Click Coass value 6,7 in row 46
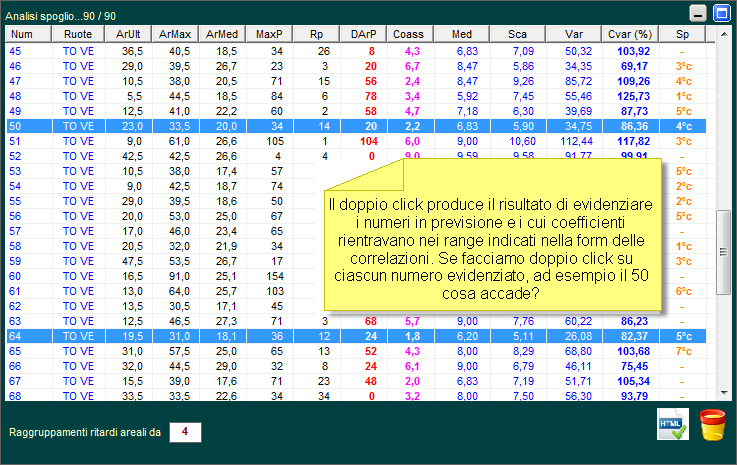The image size is (737, 465). [412, 66]
